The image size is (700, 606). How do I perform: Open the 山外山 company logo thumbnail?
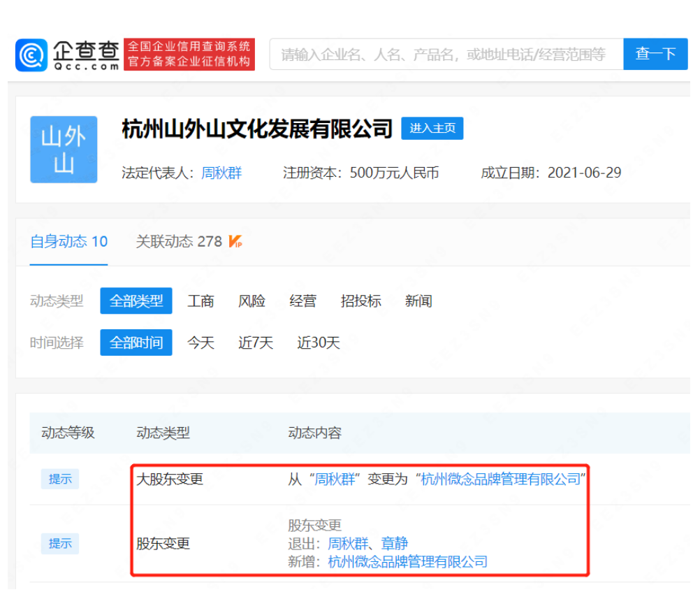coord(64,150)
